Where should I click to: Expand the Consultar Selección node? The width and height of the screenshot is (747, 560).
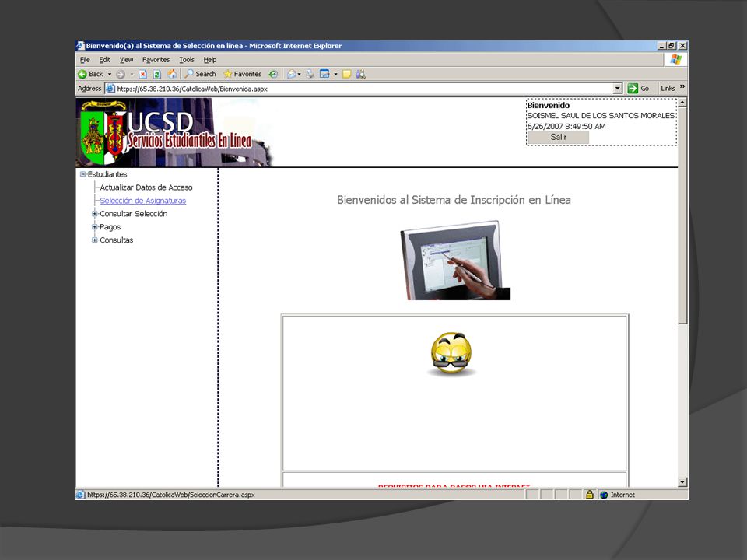pos(95,214)
